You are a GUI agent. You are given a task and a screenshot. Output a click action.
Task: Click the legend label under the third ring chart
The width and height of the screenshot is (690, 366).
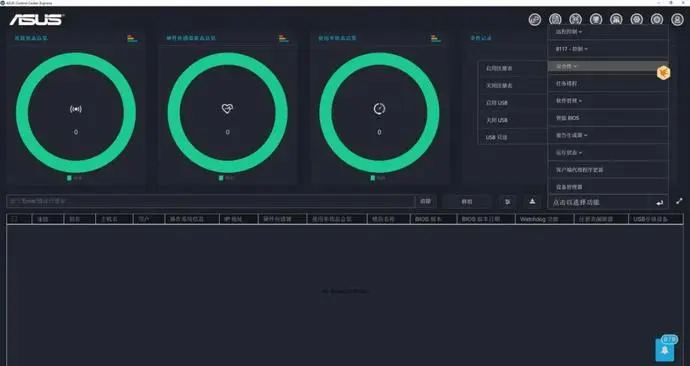[378, 178]
